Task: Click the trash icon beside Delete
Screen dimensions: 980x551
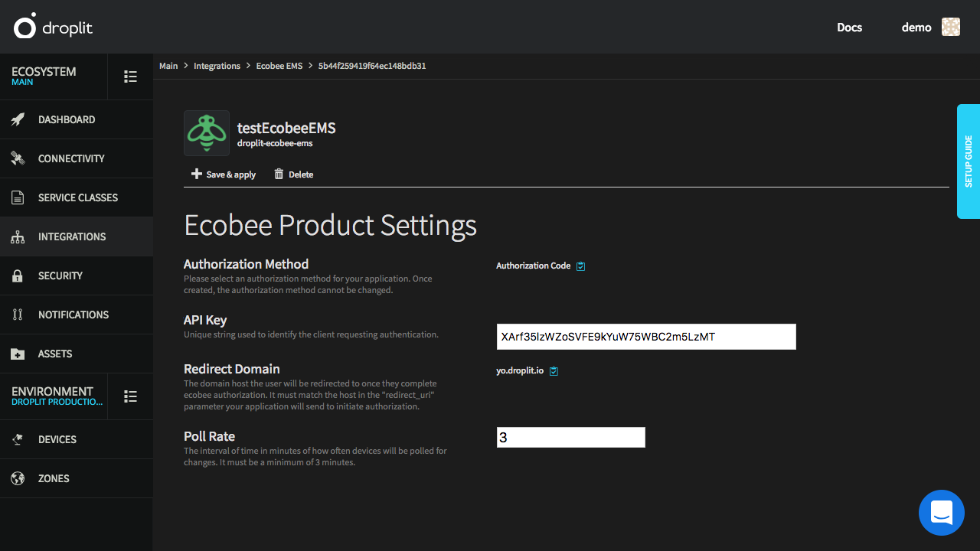Action: click(279, 174)
